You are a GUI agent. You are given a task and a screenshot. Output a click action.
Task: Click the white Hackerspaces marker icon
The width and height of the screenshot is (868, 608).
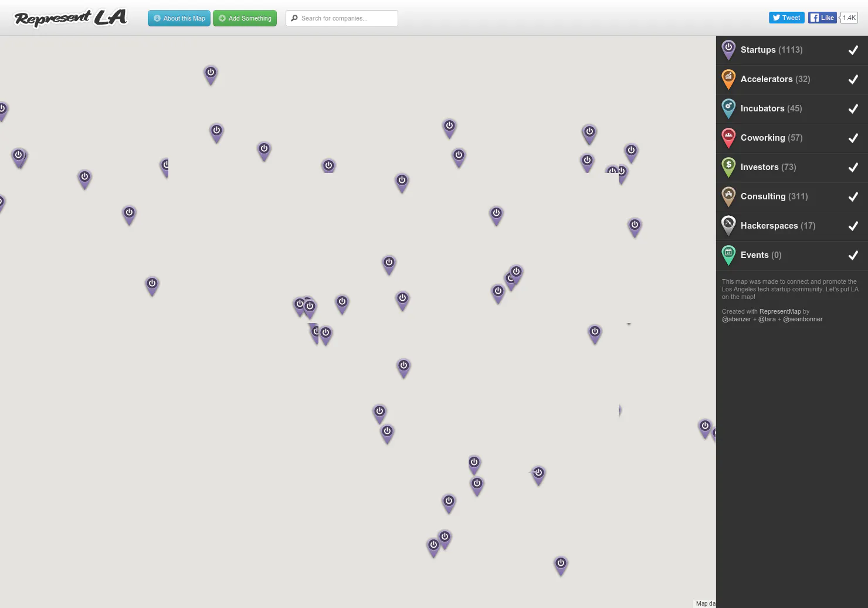click(728, 226)
